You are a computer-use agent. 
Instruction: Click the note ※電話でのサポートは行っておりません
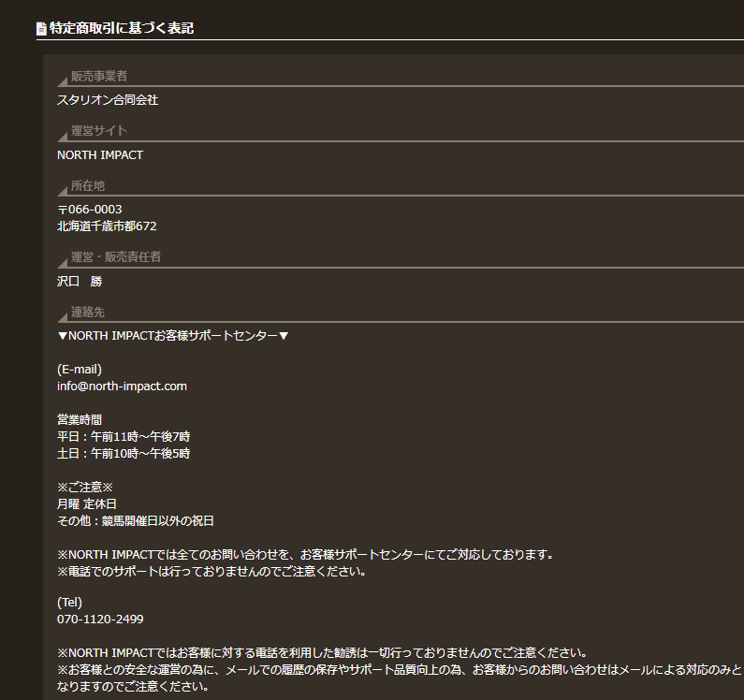212,572
